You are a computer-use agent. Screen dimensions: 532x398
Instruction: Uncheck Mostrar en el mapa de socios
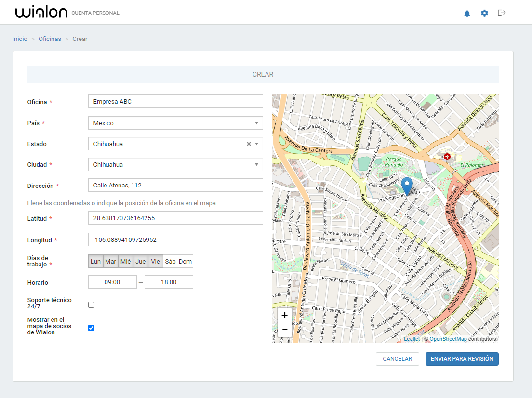tap(92, 328)
